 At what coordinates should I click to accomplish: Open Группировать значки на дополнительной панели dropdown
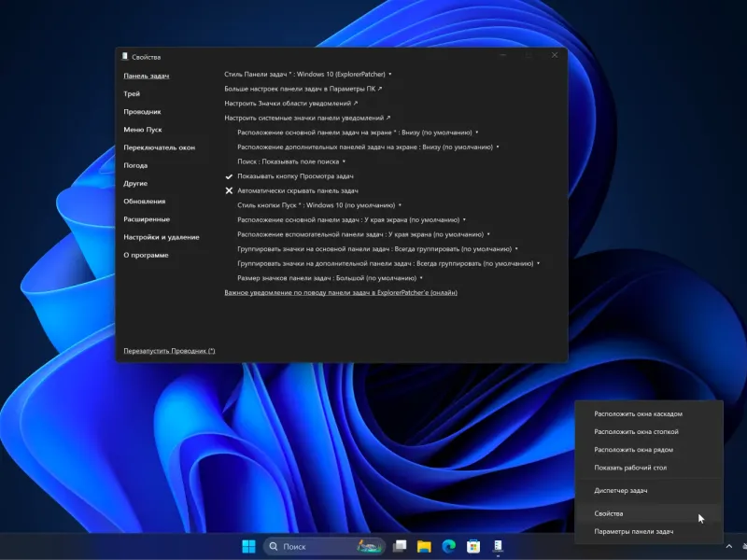click(388, 263)
